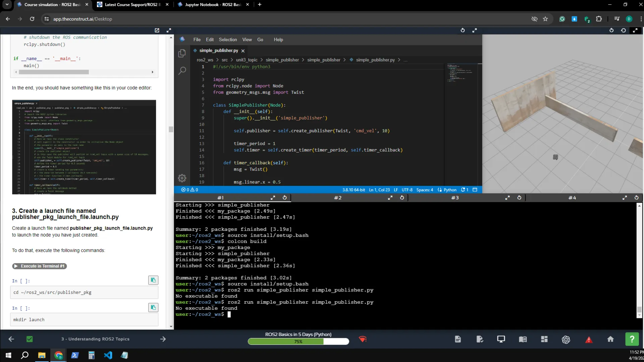644x362 pixels.
Task: Click the red warning triangle icon
Action: 589,340
